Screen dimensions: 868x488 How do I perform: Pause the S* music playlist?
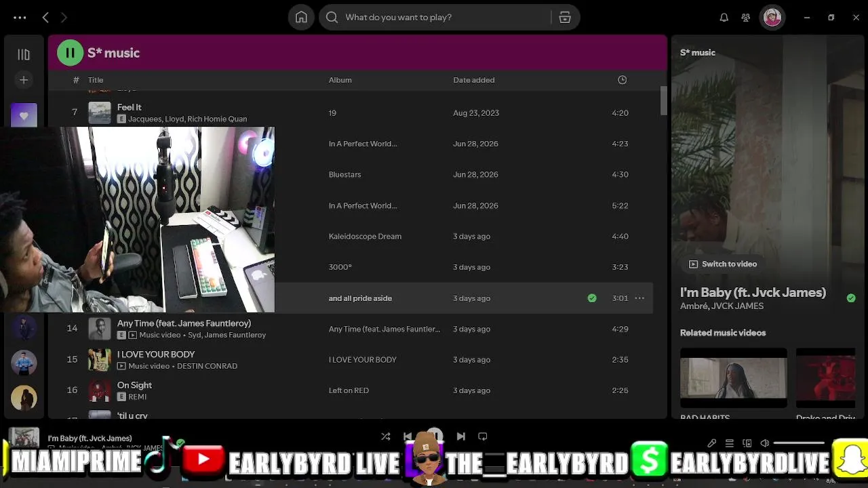pos(70,53)
